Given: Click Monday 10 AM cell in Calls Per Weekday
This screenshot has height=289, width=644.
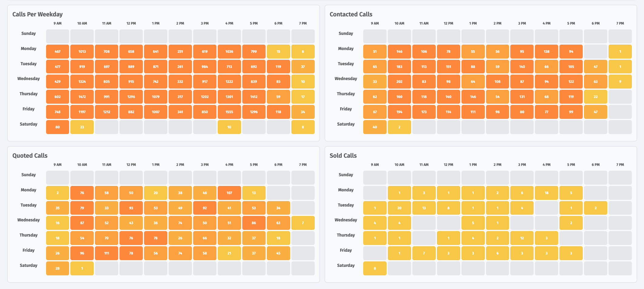Looking at the screenshot, I should click(82, 52).
